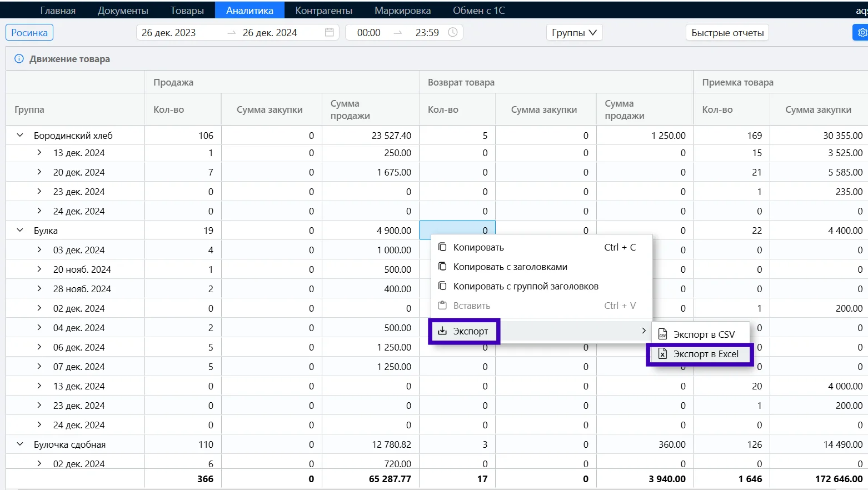Click Сумма продажи header under Продажа
Viewport: 868px width, 490px height.
pos(371,109)
